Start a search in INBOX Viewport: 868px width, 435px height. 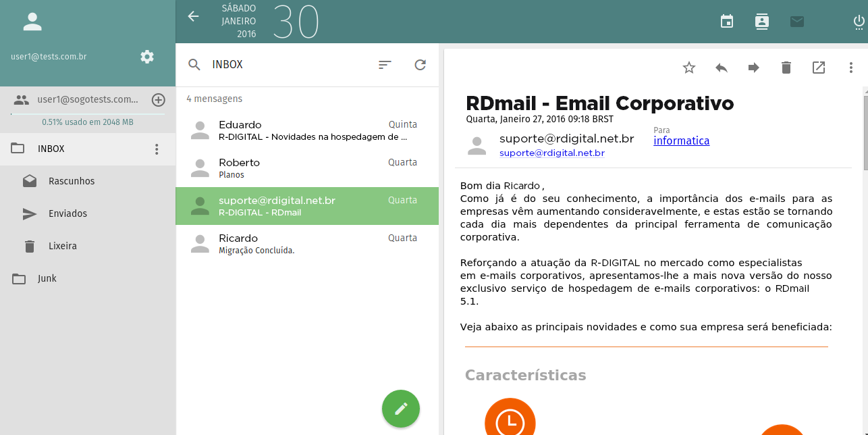194,65
